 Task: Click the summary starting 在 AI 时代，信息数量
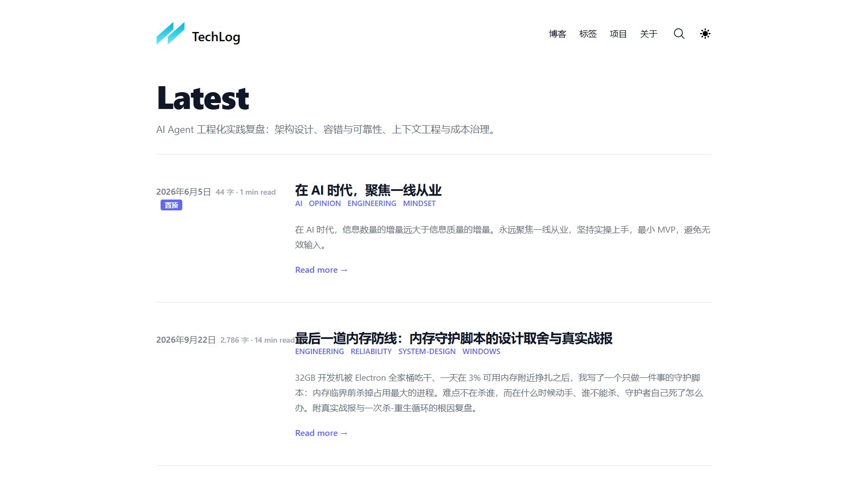tap(503, 237)
